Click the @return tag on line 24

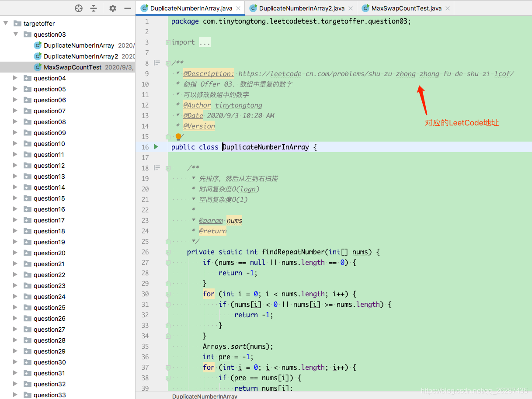coord(213,231)
